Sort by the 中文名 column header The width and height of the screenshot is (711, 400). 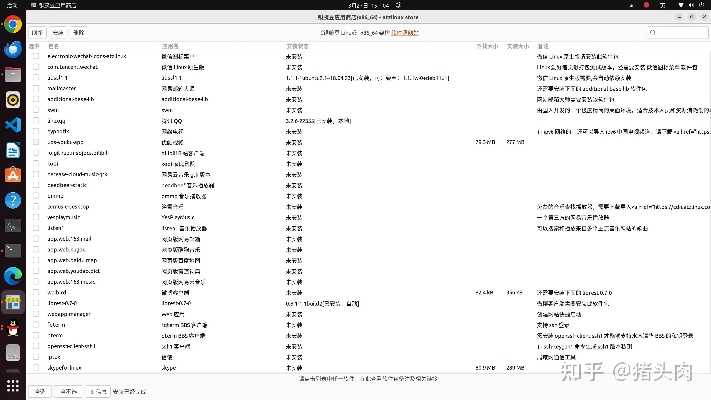[x=170, y=46]
